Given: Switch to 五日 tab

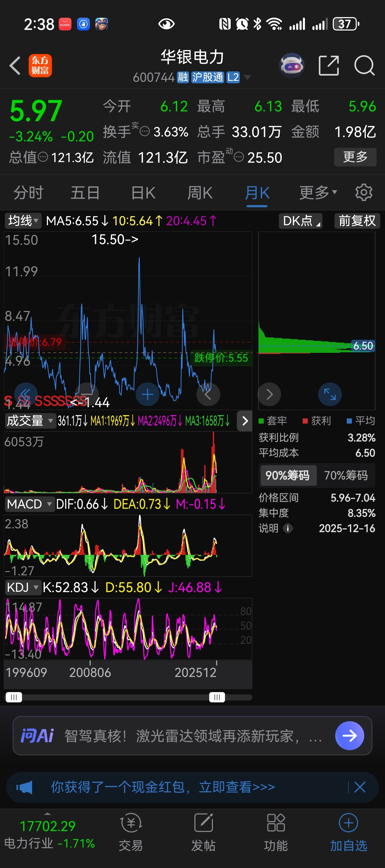Looking at the screenshot, I should pyautogui.click(x=85, y=193).
